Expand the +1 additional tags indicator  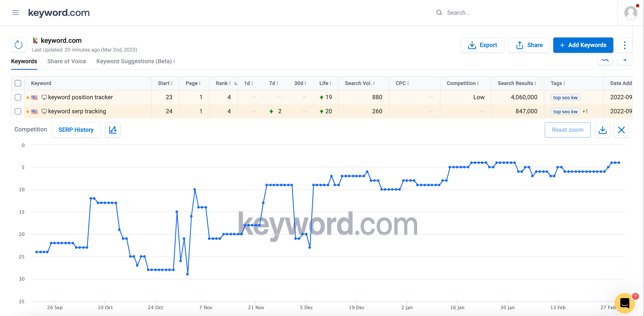pyautogui.click(x=585, y=111)
